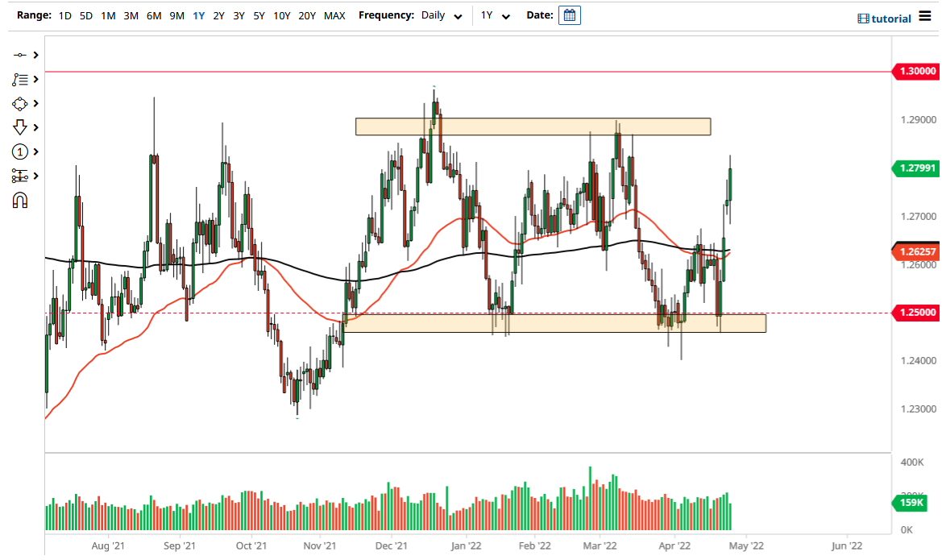This screenshot has width=942, height=560.
Task: Switch the range to MAX
Action: (334, 15)
